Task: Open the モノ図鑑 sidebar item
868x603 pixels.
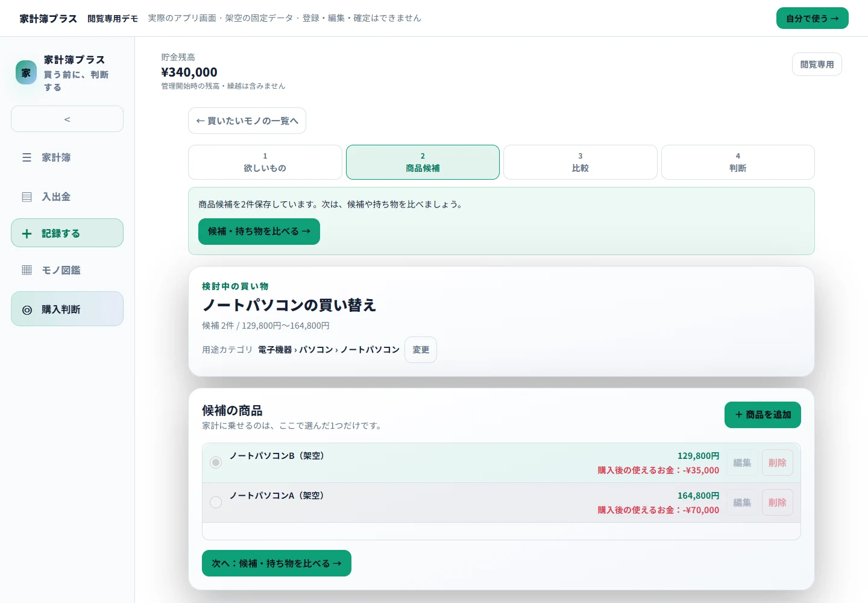Action: click(x=67, y=270)
